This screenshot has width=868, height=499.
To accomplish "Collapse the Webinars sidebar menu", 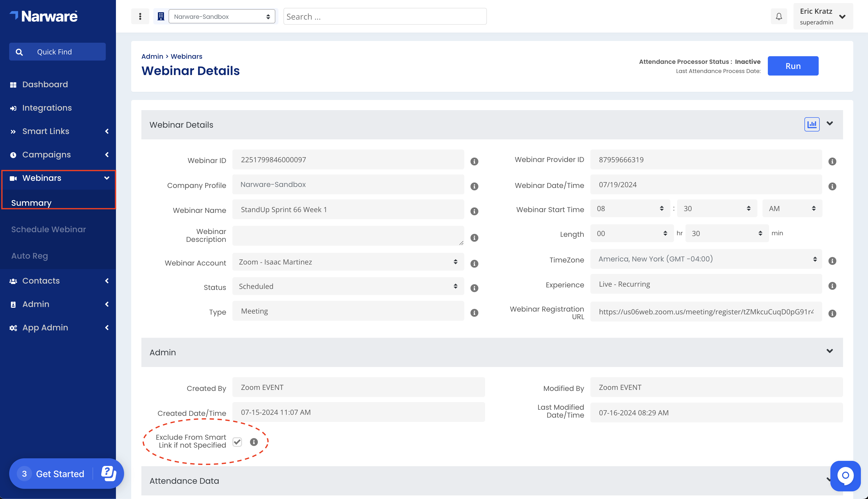I will pyautogui.click(x=57, y=178).
